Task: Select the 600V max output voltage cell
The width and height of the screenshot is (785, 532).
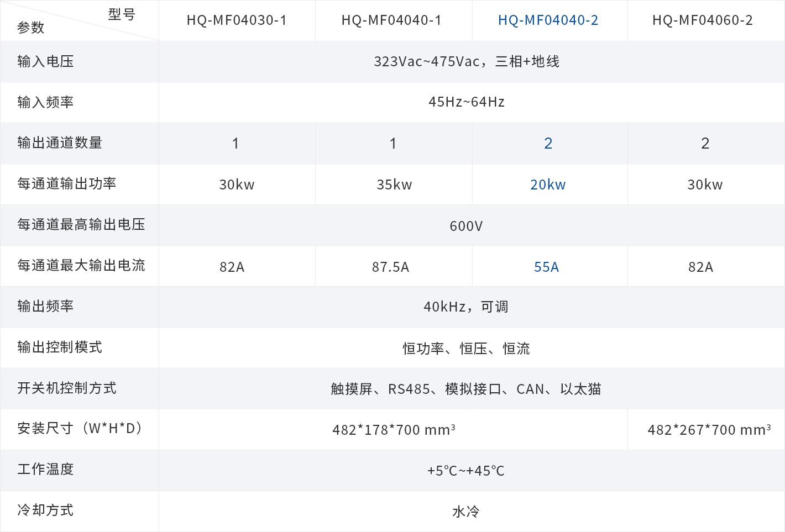Action: [466, 226]
